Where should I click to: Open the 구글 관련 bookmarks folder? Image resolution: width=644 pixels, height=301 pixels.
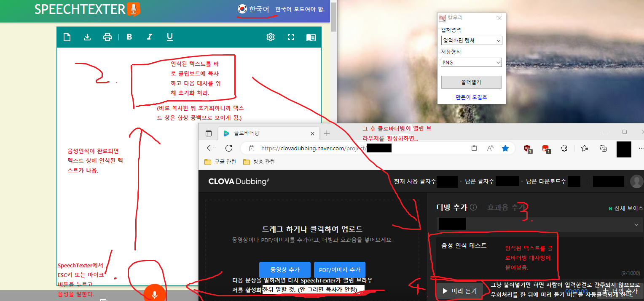220,162
